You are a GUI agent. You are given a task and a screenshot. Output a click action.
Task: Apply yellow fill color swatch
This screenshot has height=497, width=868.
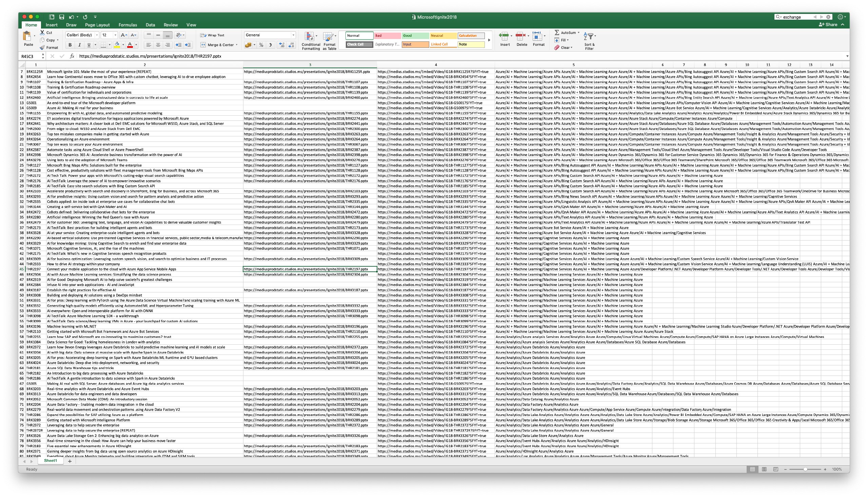pos(117,45)
